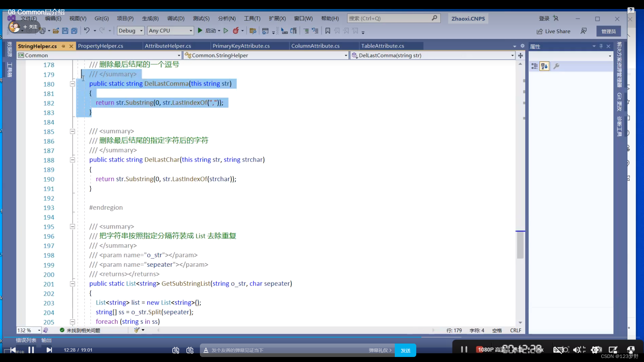
Task: Open the Git(G) menu
Action: [x=102, y=18]
